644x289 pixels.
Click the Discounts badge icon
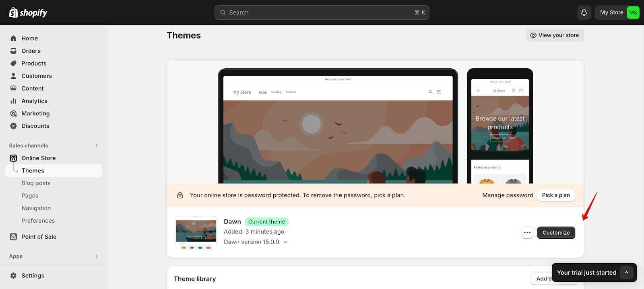pos(13,126)
